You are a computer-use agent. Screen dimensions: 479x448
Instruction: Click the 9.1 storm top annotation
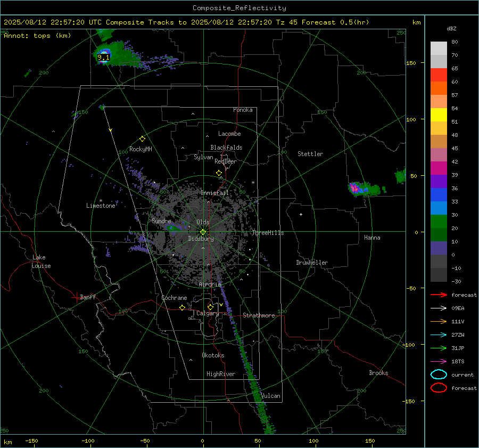103,57
